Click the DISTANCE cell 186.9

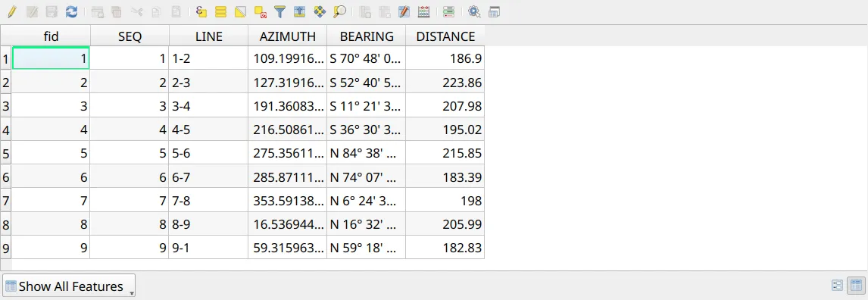coord(445,58)
